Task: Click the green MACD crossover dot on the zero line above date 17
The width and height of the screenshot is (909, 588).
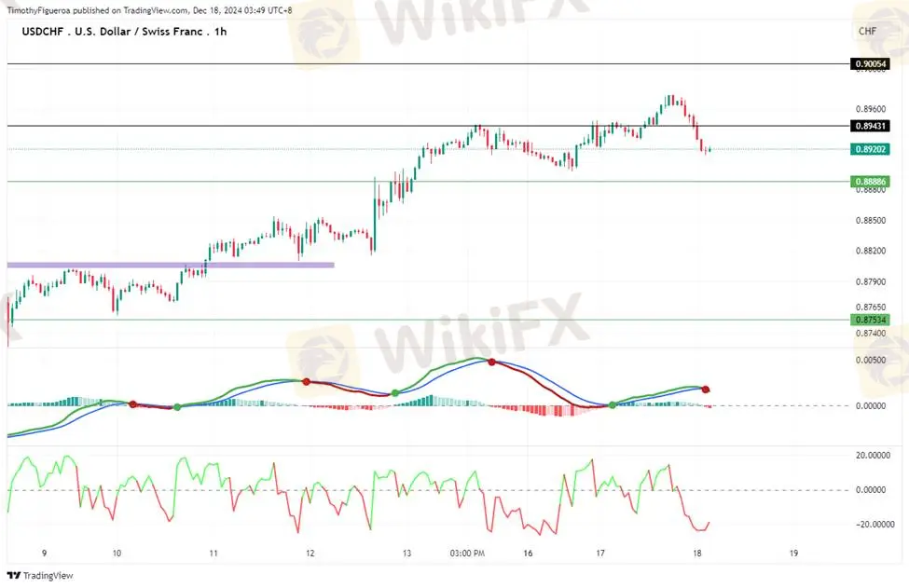Action: tap(613, 405)
